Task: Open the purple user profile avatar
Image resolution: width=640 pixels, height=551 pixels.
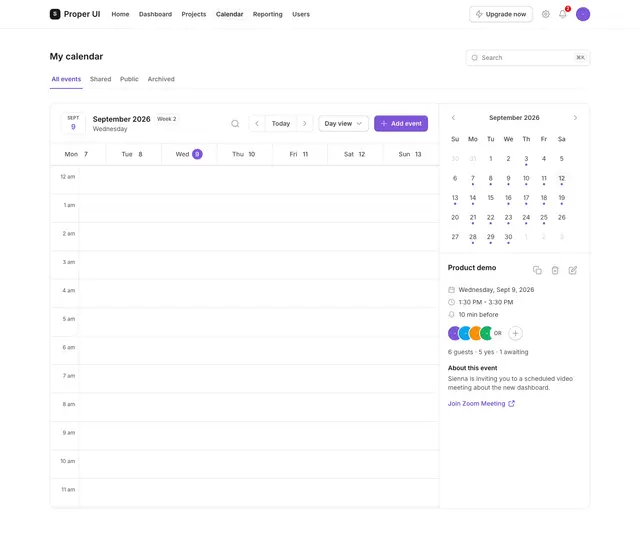Action: tap(582, 14)
